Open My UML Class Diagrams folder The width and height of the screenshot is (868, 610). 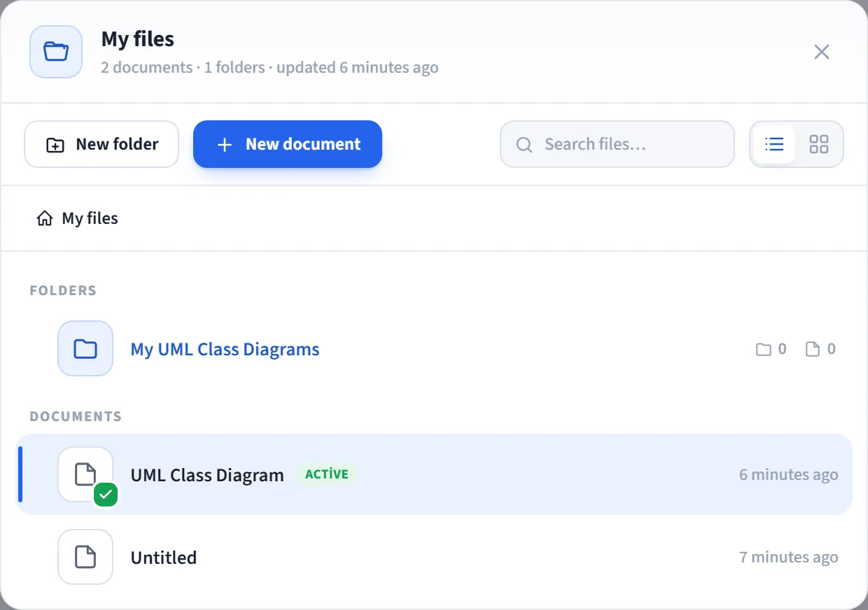point(225,349)
